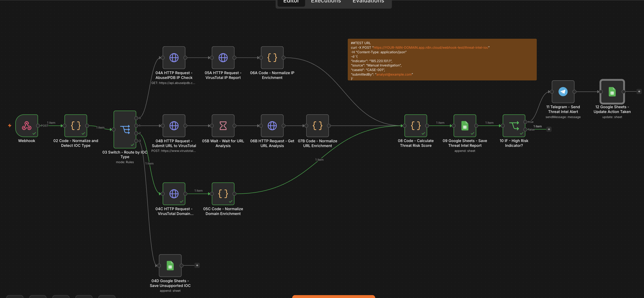The image size is (644, 298).
Task: Click the orange button at bottom center
Action: tap(334, 297)
